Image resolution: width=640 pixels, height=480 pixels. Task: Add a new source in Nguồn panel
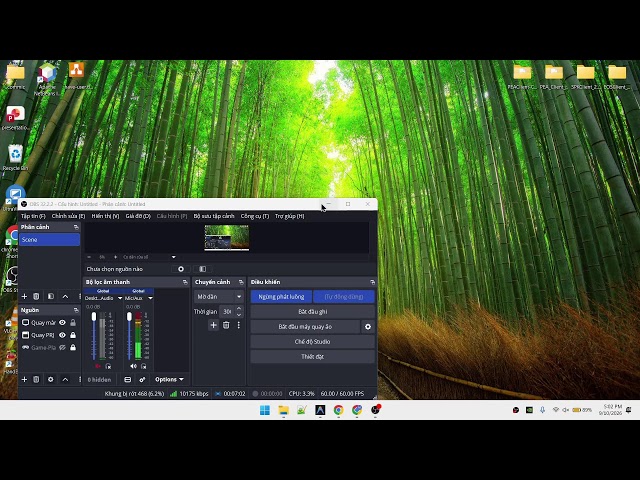[x=24, y=380]
